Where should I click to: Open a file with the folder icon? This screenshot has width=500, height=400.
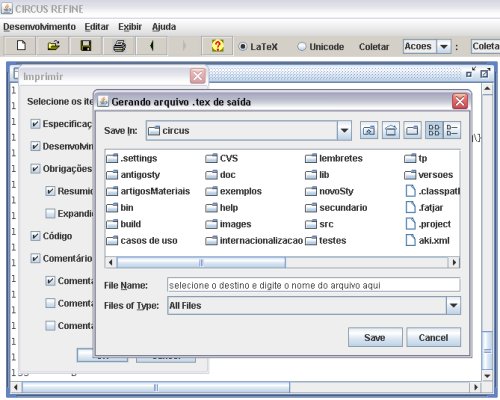click(x=53, y=46)
